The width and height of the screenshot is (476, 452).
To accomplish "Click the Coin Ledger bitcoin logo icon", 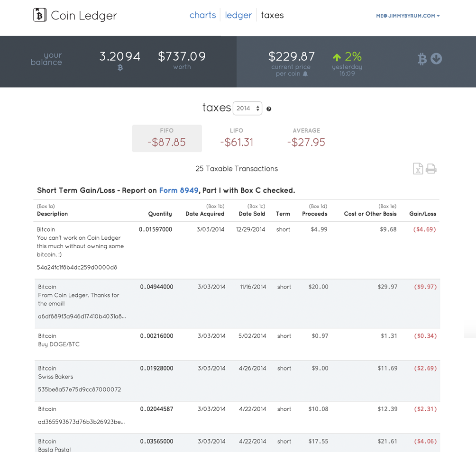I will (40, 15).
